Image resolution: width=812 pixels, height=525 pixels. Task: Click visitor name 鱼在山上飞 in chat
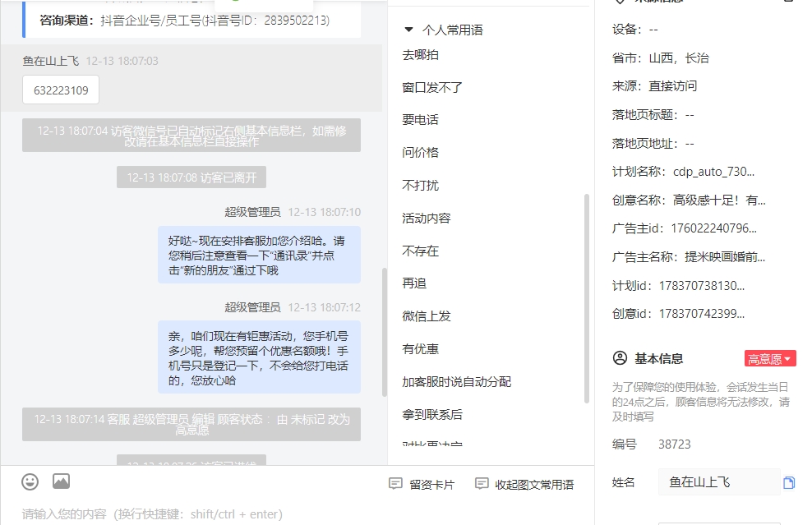pos(51,61)
